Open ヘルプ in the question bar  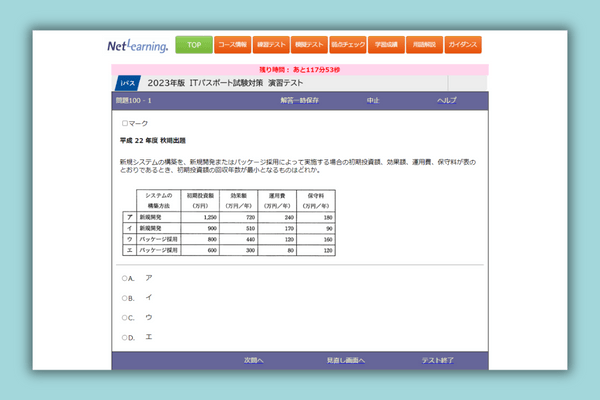click(x=447, y=101)
